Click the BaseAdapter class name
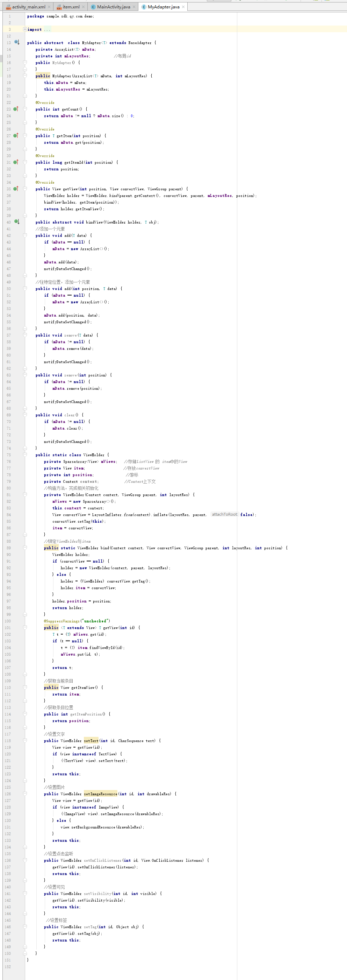The width and height of the screenshot is (347, 980). click(140, 43)
